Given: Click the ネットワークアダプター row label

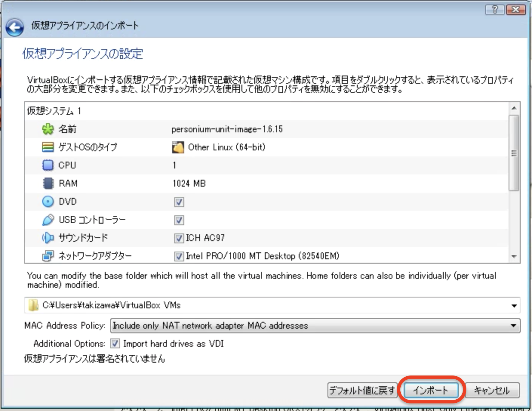Looking at the screenshot, I should tap(95, 256).
